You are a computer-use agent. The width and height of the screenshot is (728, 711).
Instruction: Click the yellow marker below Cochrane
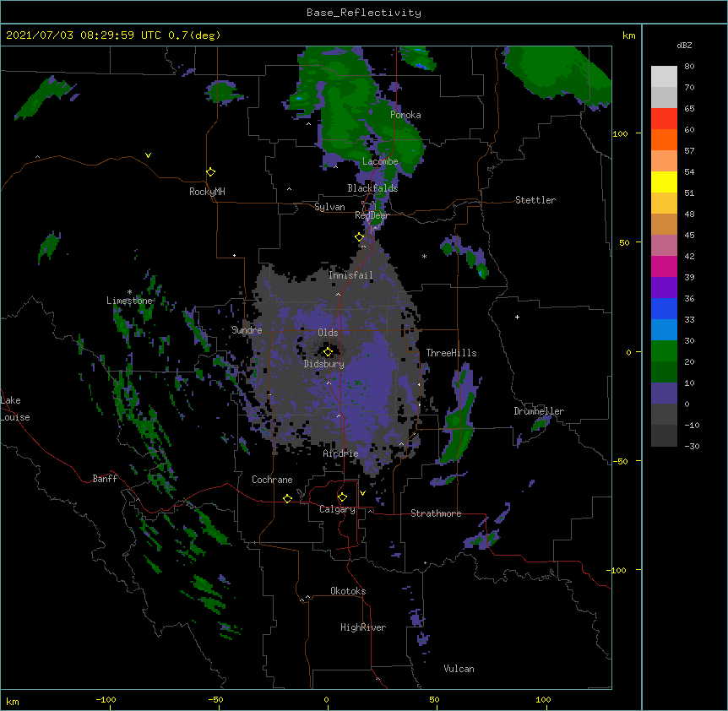[x=287, y=498]
